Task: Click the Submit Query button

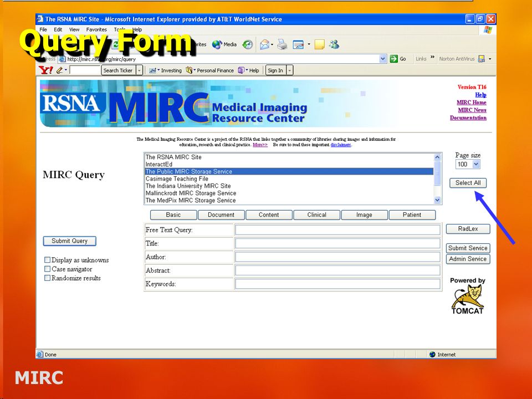Action: coord(70,241)
